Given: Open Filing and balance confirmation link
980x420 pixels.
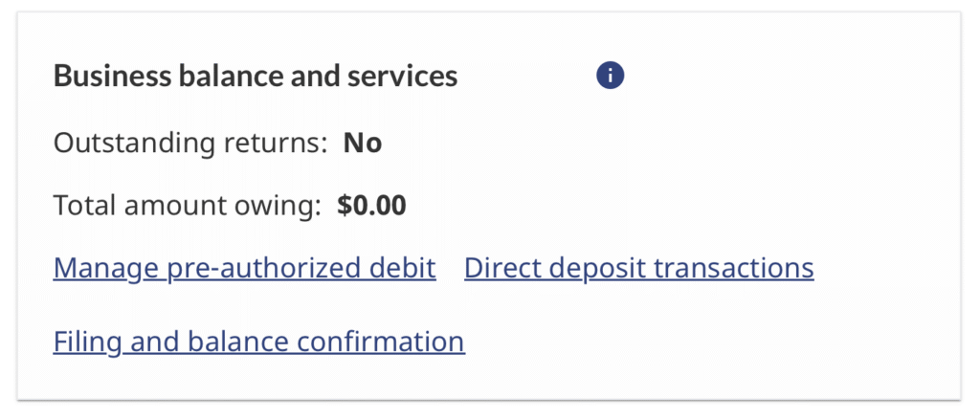Looking at the screenshot, I should (258, 341).
